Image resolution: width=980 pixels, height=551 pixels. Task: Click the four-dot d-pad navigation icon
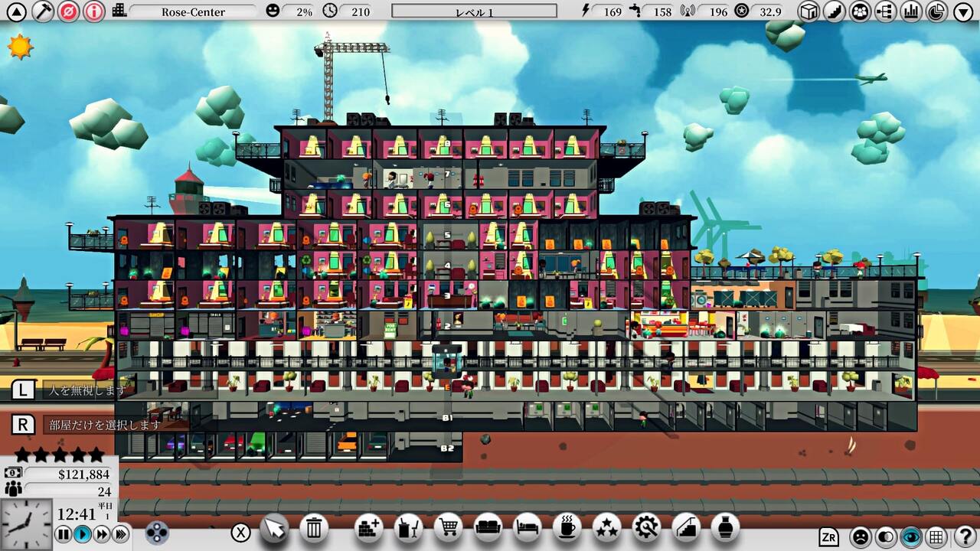157,533
